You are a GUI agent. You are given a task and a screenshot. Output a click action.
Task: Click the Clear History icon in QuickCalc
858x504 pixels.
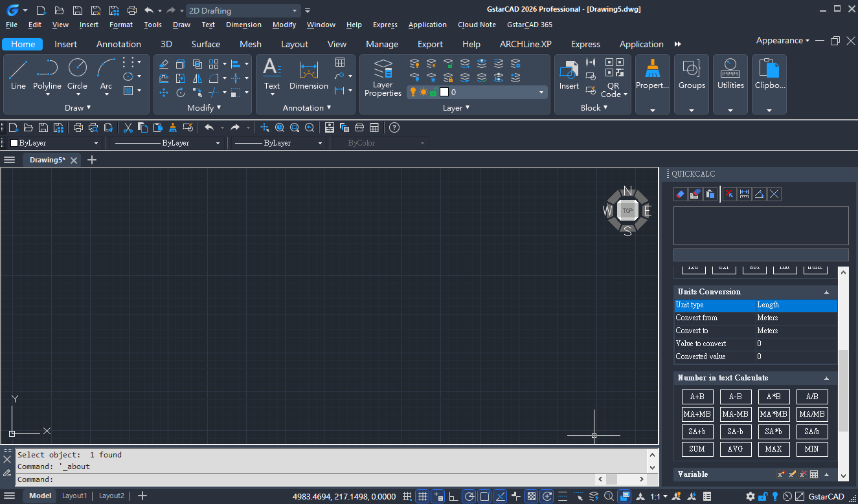pyautogui.click(x=695, y=193)
